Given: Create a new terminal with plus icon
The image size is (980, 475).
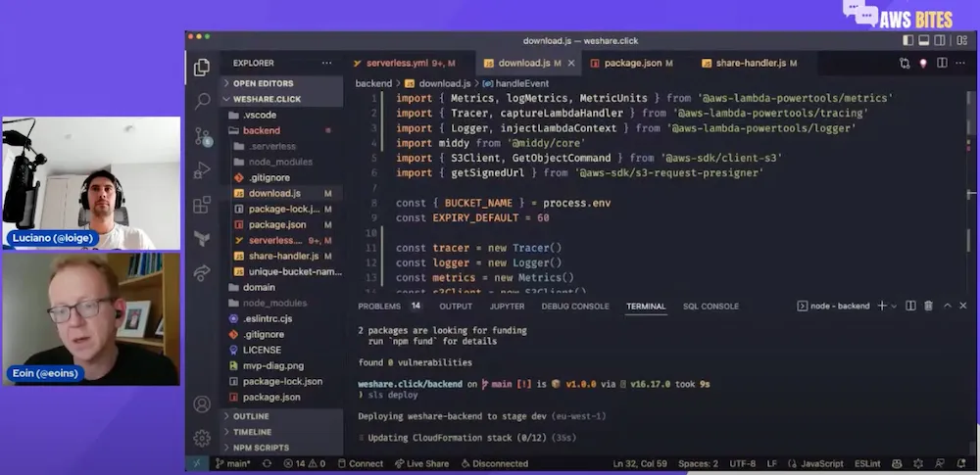Looking at the screenshot, I should click(882, 306).
